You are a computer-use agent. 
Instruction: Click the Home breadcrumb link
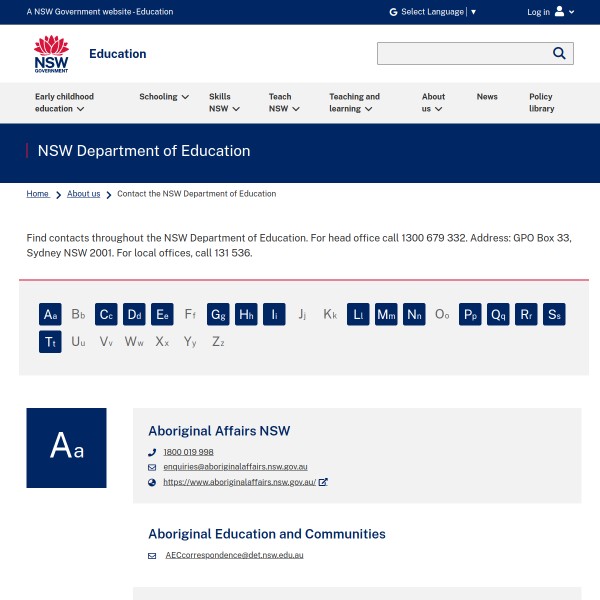pyautogui.click(x=38, y=194)
